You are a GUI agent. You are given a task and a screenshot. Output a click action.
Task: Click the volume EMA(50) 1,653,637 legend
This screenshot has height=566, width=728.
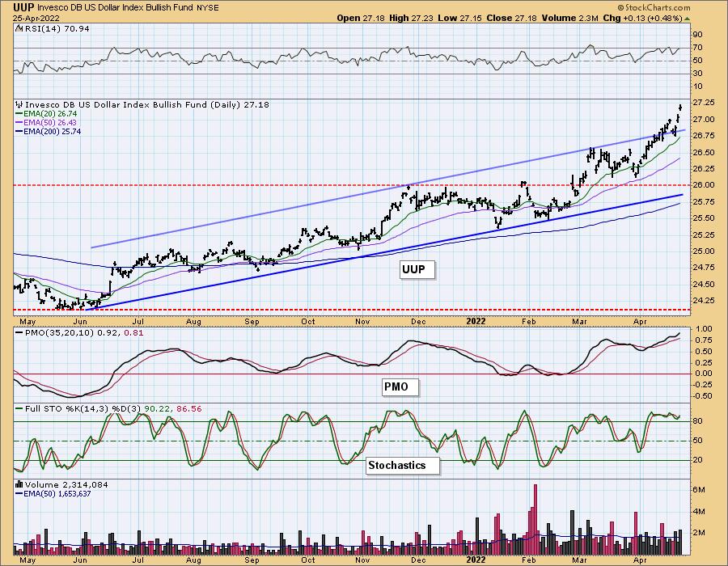(x=53, y=493)
